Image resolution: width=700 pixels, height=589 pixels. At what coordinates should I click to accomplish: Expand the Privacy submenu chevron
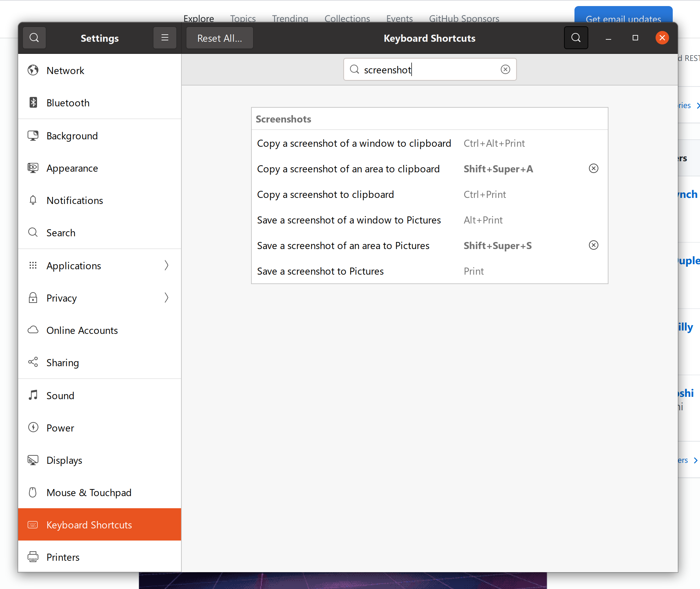click(x=166, y=298)
